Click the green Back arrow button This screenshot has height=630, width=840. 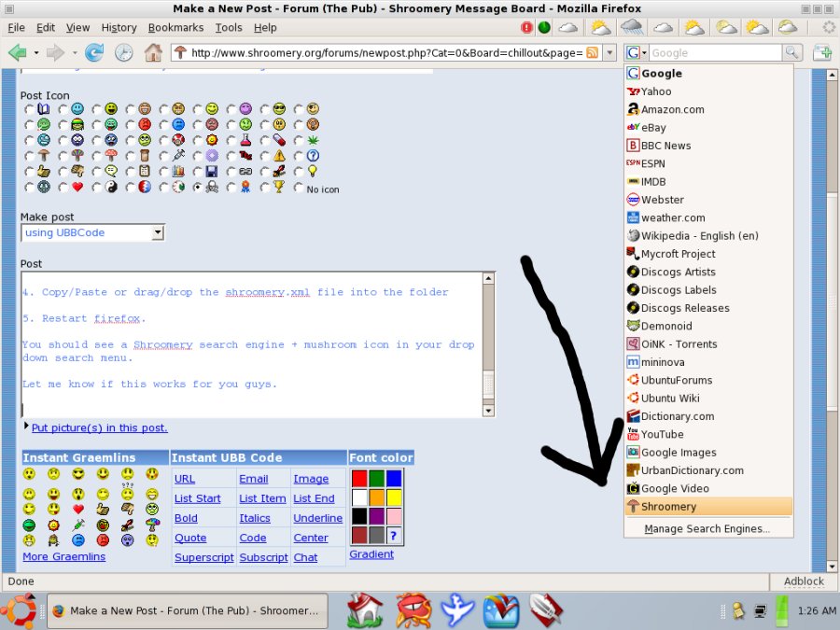coord(18,52)
